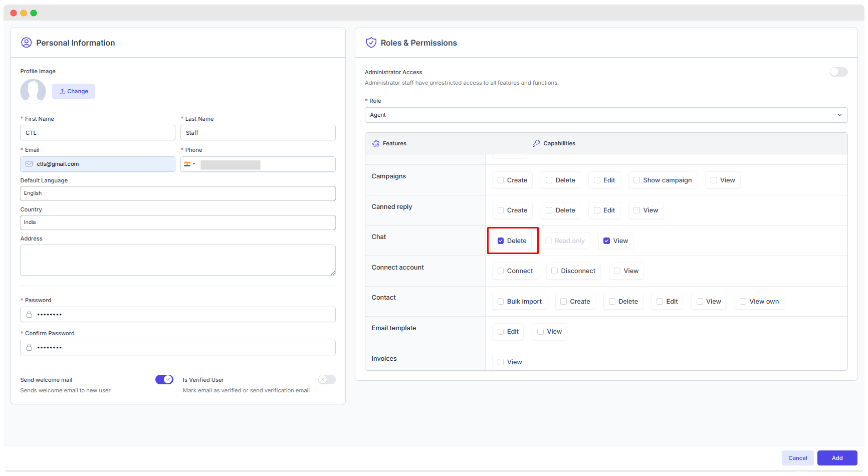The image size is (868, 476).
Task: Toggle the Send welcome mail switch
Action: 164,379
